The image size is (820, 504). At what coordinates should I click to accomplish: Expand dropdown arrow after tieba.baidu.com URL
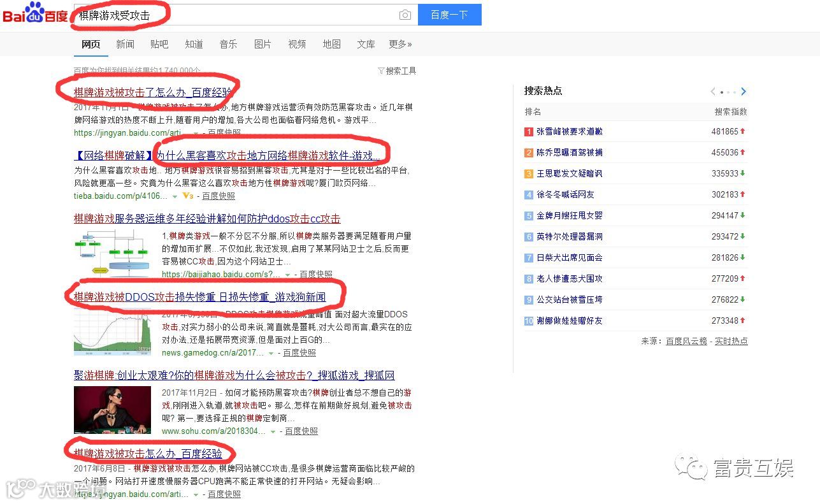(175, 196)
